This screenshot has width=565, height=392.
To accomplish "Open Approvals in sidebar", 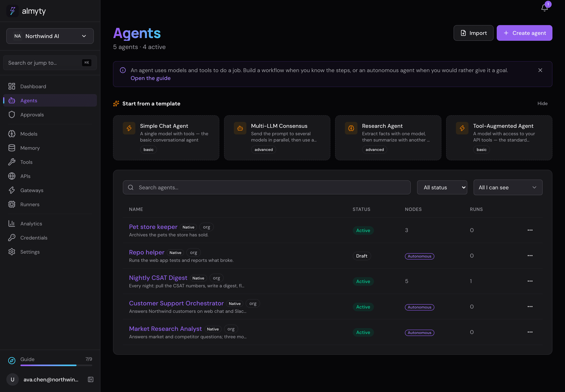I will pos(50,115).
